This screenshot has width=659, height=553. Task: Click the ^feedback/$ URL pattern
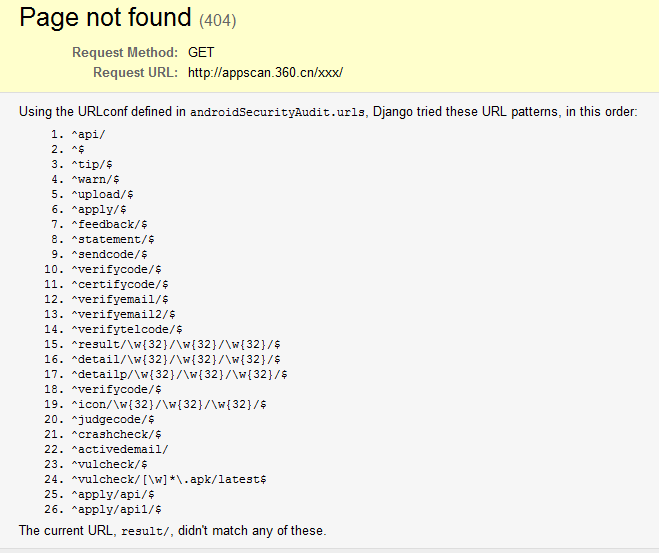tap(109, 224)
